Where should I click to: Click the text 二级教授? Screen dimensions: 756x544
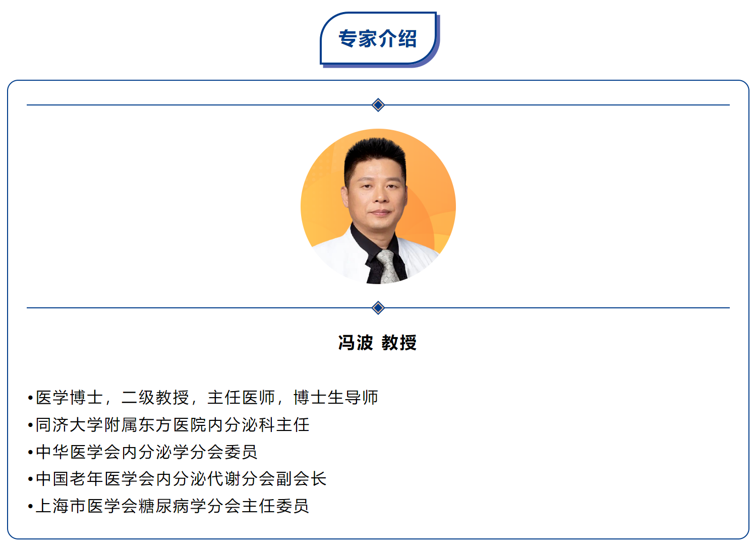(155, 398)
